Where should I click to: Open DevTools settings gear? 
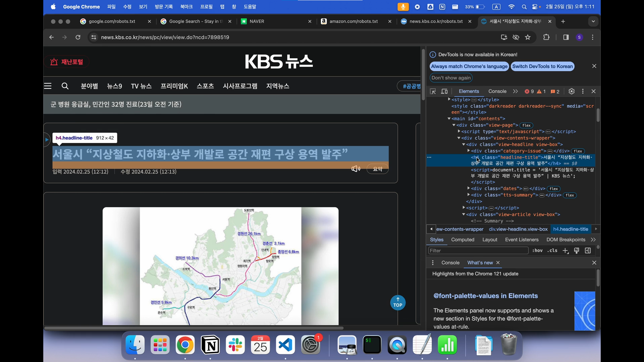pos(572,92)
